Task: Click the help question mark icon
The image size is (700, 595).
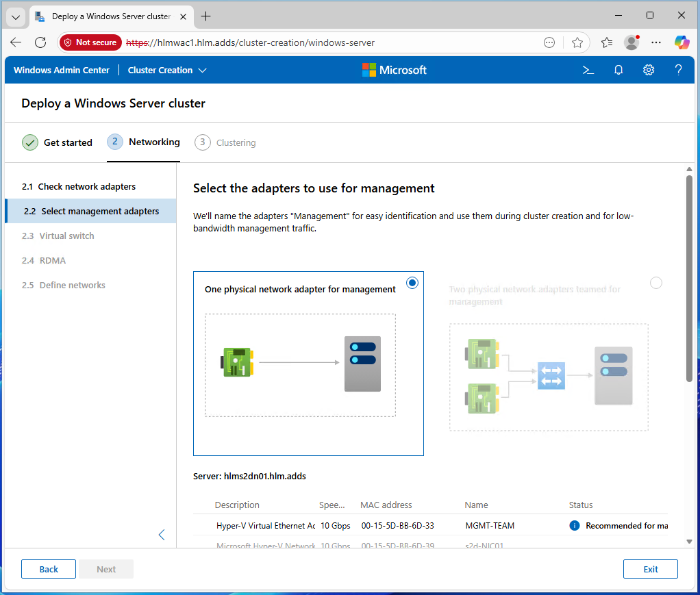Action: pos(678,70)
